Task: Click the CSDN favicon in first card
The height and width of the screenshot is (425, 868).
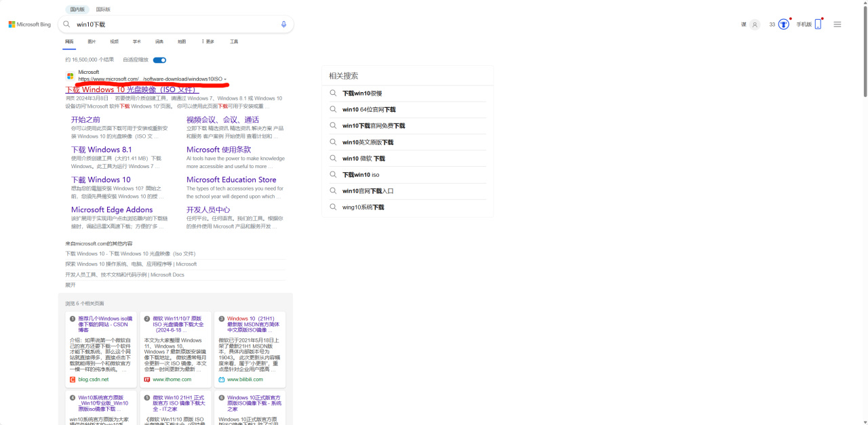Action: click(x=73, y=380)
